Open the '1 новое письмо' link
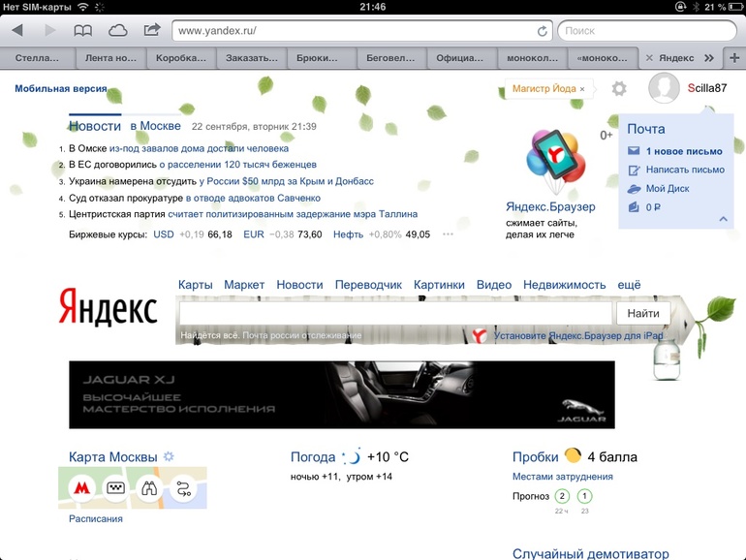 pos(684,151)
